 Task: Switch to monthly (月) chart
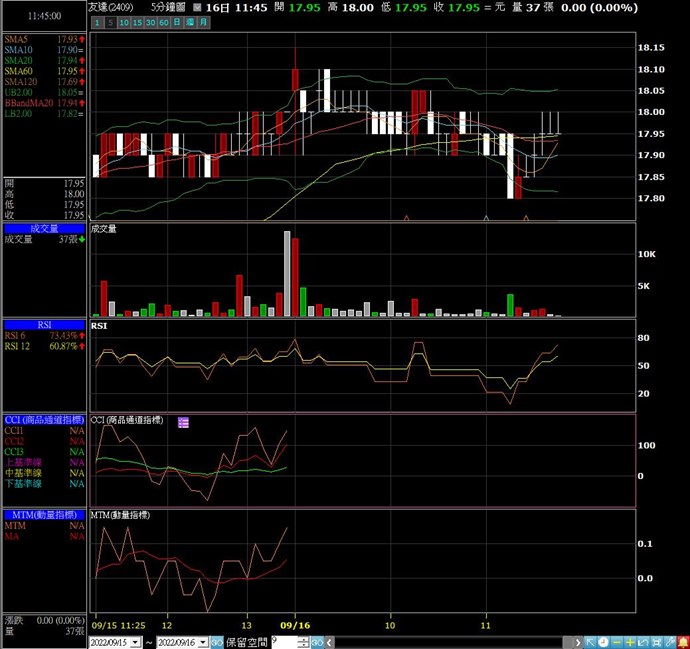pos(203,22)
